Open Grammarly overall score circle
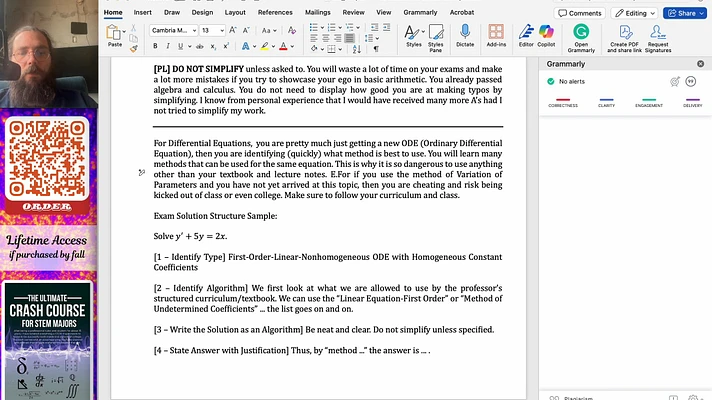The width and height of the screenshot is (712, 400). (691, 81)
